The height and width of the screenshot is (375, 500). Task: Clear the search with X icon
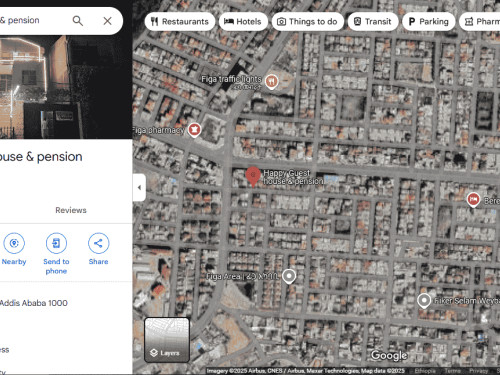click(107, 21)
